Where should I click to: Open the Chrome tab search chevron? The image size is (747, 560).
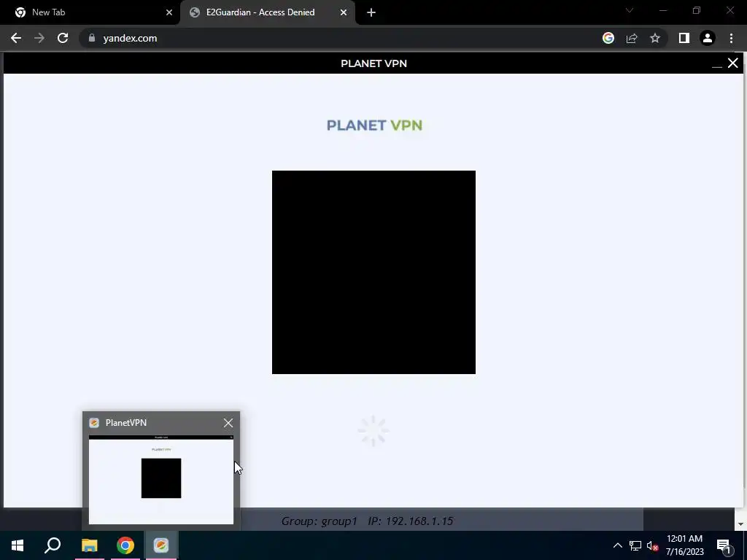tap(630, 10)
